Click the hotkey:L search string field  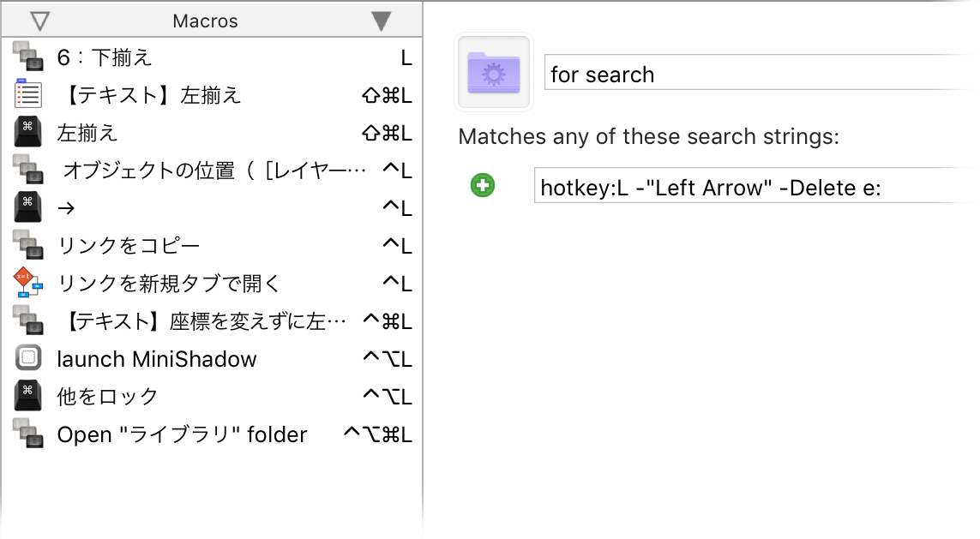coord(755,187)
